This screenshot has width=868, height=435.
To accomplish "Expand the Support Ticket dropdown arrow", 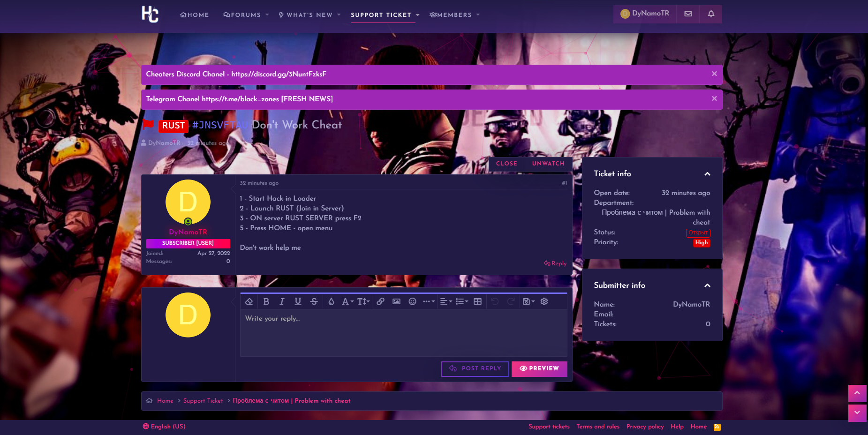I will click(417, 15).
